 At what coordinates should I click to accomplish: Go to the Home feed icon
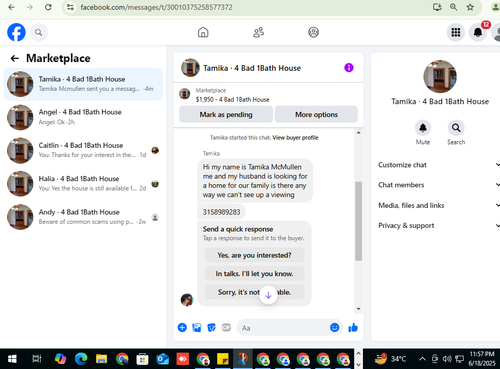click(203, 32)
